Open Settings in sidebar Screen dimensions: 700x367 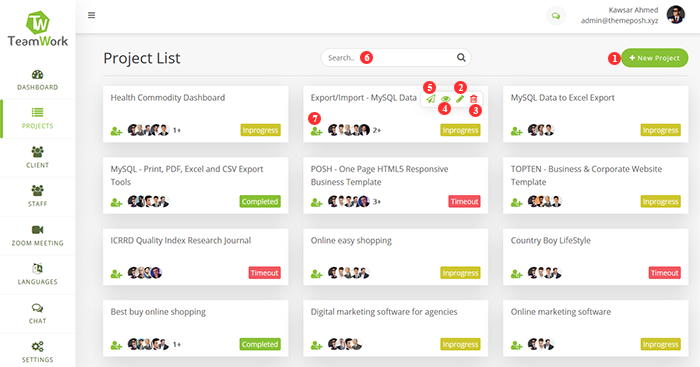click(38, 352)
